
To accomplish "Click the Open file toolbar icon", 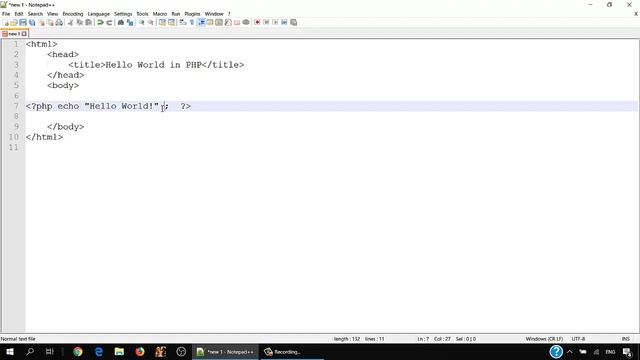I will tap(14, 22).
